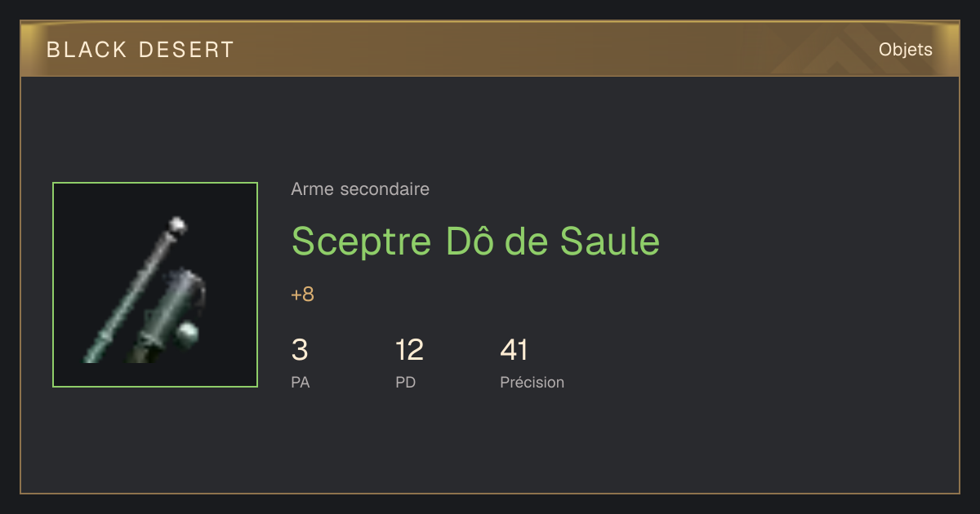980x514 pixels.
Task: Click the PD stat label
Action: 406,382
